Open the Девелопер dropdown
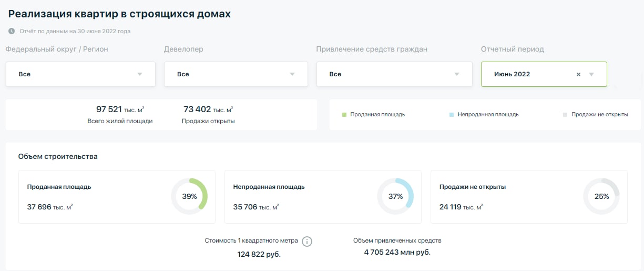Screen dimensions: 644x271 [x=236, y=74]
